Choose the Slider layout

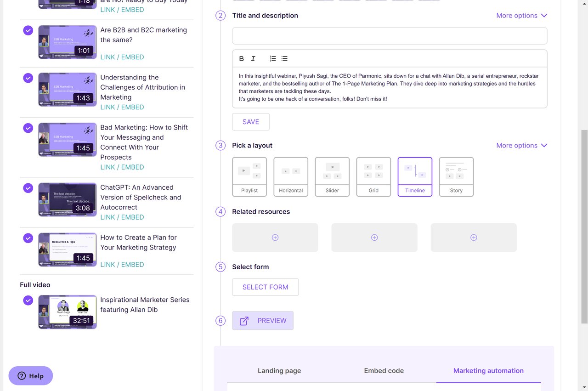tap(332, 177)
